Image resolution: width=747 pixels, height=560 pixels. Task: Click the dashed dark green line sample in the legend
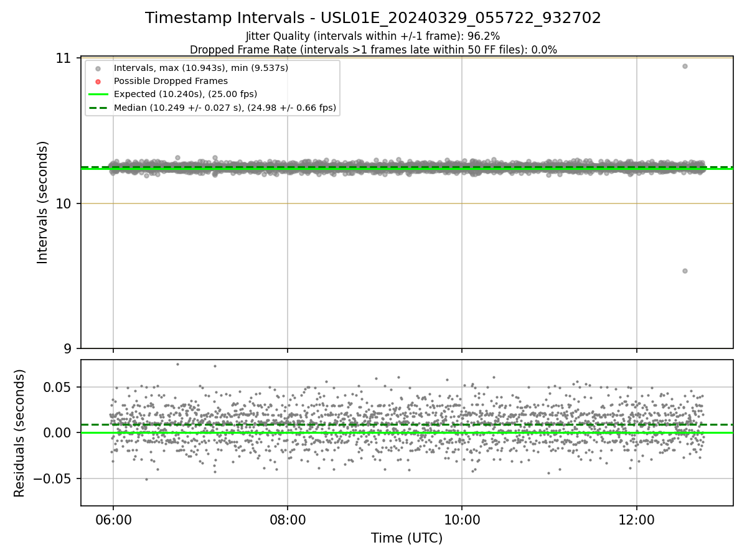98,108
